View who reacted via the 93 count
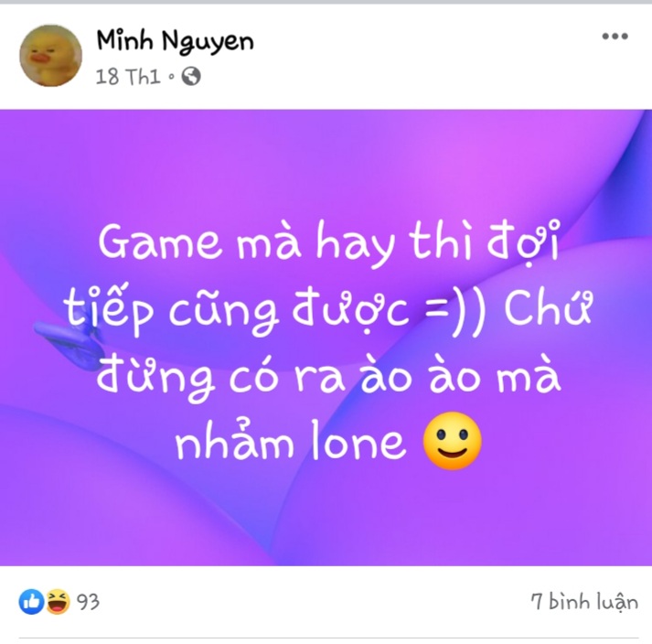This screenshot has width=652, height=644. [88, 602]
